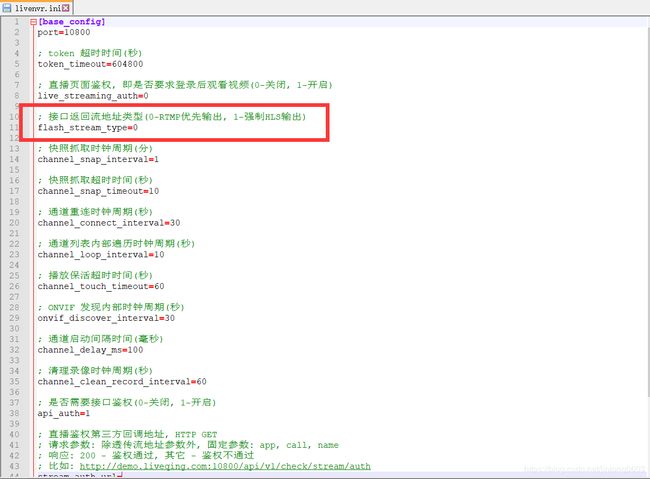Close the livenvr.ini tab
The image size is (650, 479).
click(x=65, y=8)
